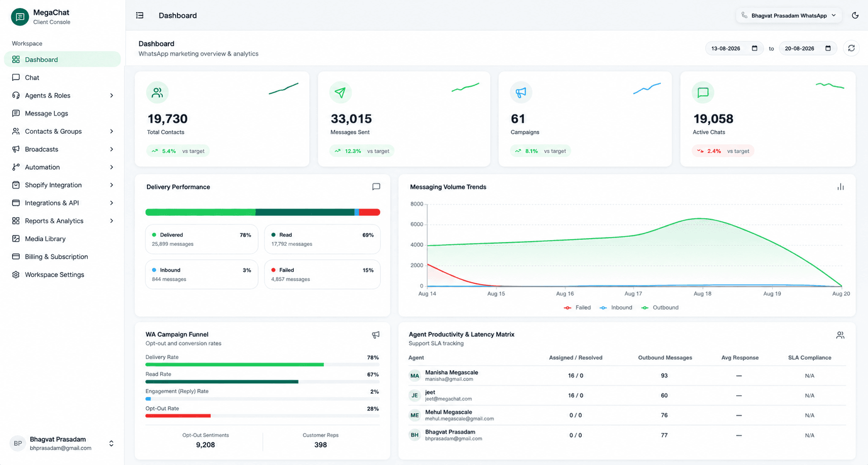This screenshot has width=868, height=465.
Task: Click the Inbound 3% stat card
Action: (x=202, y=275)
